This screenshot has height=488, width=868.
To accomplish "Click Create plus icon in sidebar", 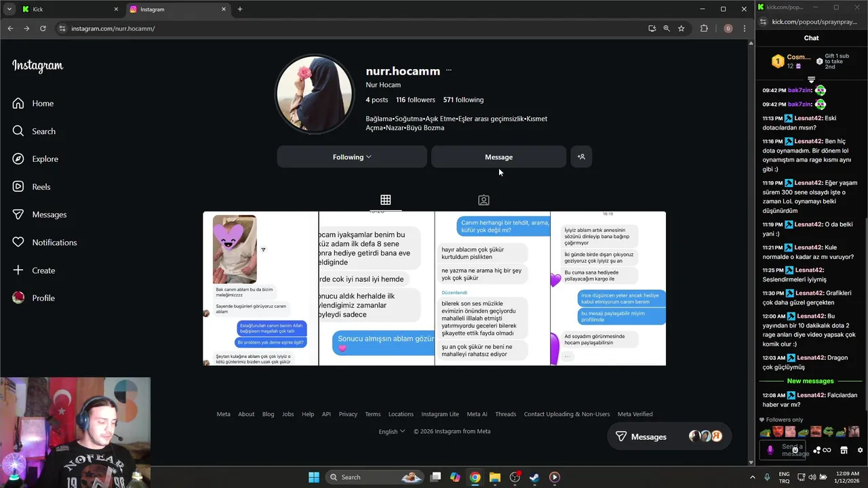I will 18,270.
